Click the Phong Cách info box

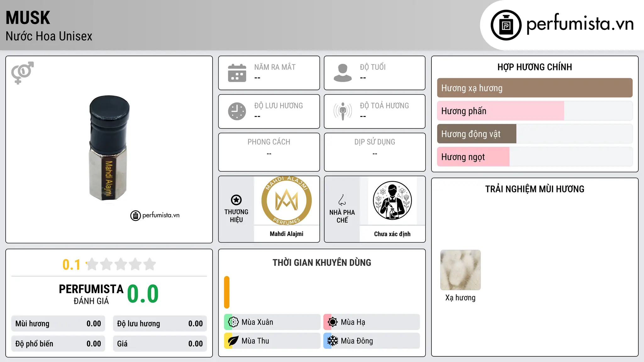pyautogui.click(x=269, y=152)
